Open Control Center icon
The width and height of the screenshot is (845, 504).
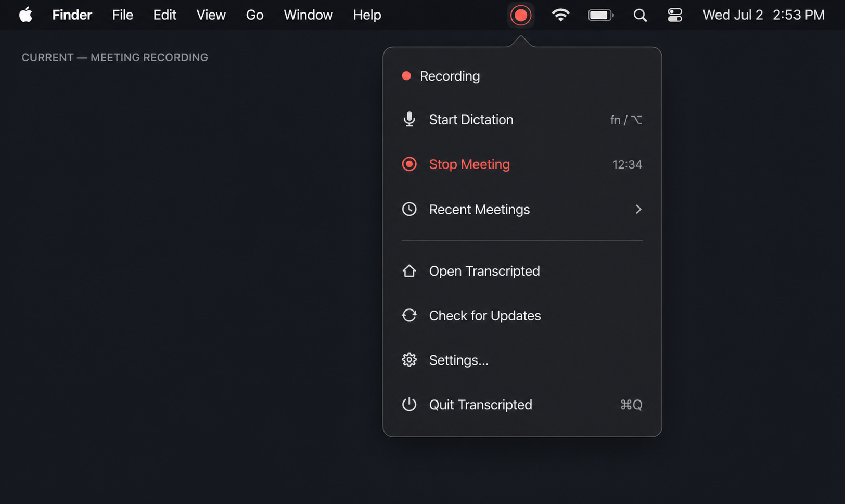pos(675,15)
